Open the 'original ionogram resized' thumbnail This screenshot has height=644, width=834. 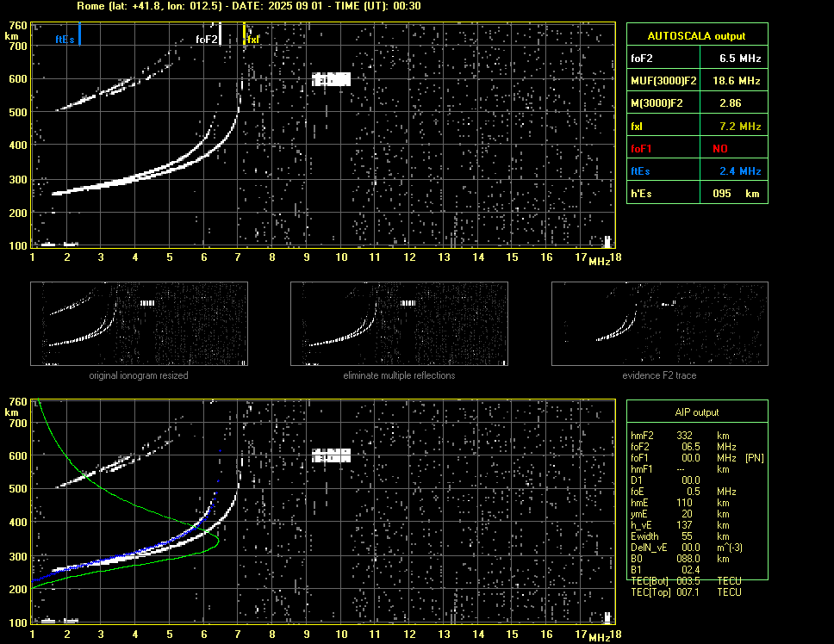pos(139,324)
